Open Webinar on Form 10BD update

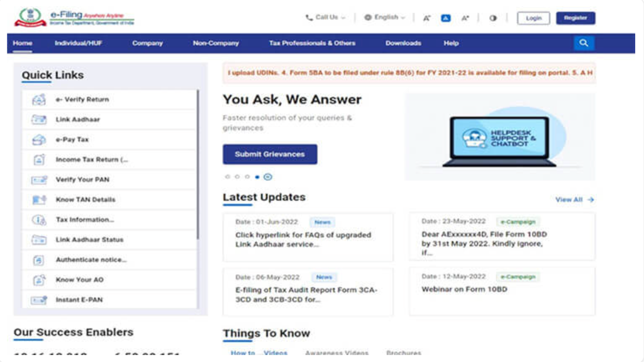tap(502, 291)
